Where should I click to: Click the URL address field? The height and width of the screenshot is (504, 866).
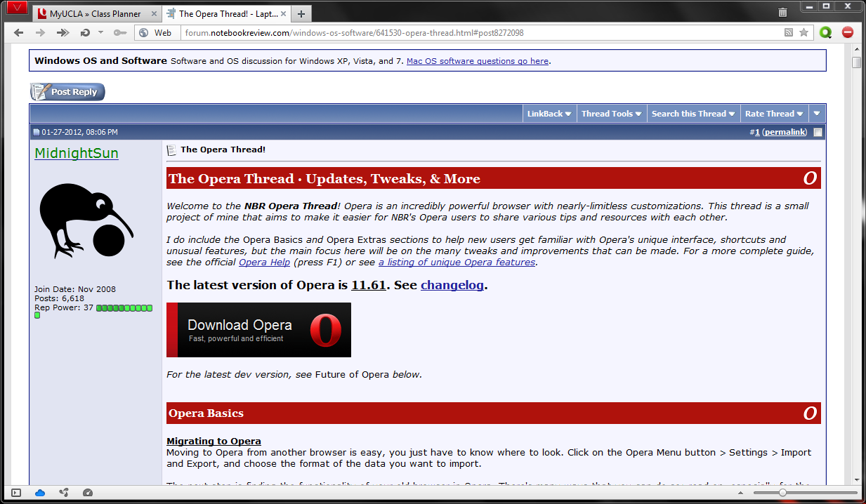(481, 32)
